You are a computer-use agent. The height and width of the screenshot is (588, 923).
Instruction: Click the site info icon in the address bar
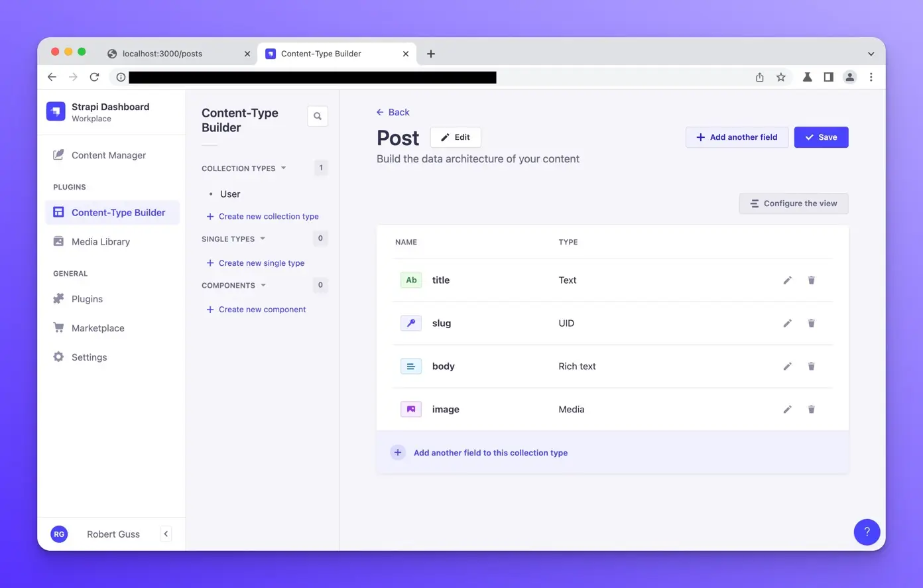click(x=121, y=78)
